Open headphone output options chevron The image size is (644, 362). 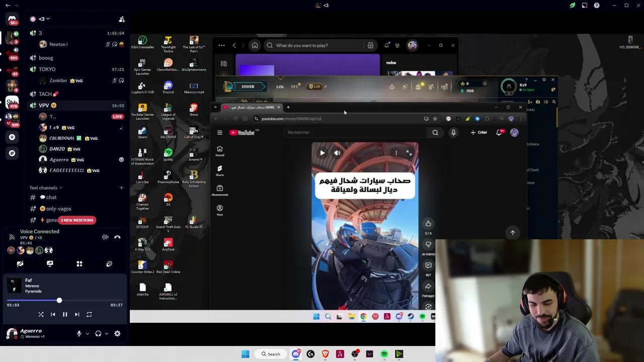(x=106, y=333)
